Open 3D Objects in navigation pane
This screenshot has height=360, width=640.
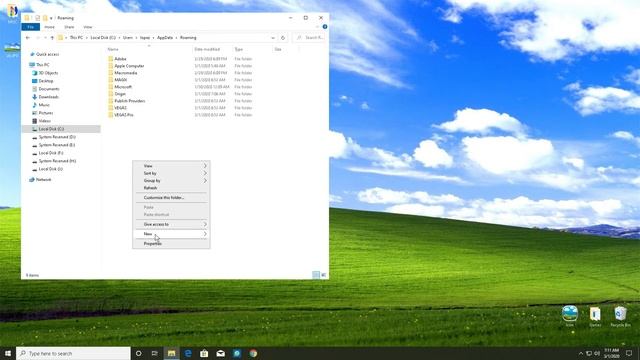[x=48, y=73]
